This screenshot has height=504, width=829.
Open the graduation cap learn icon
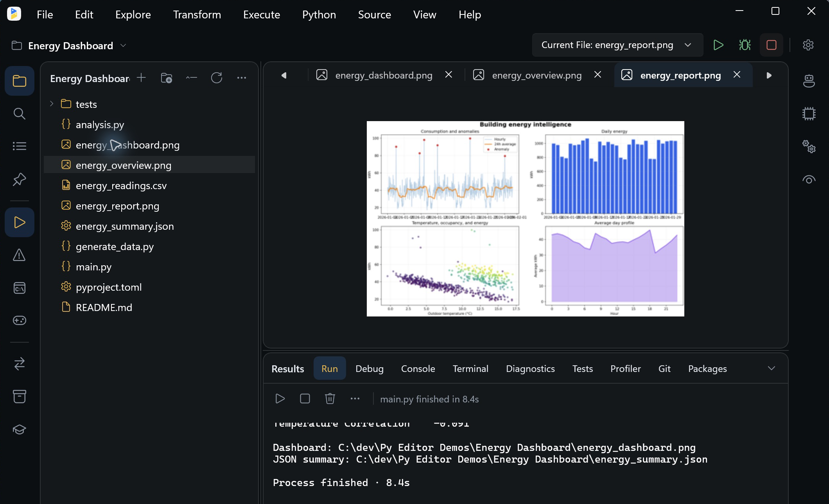(19, 429)
